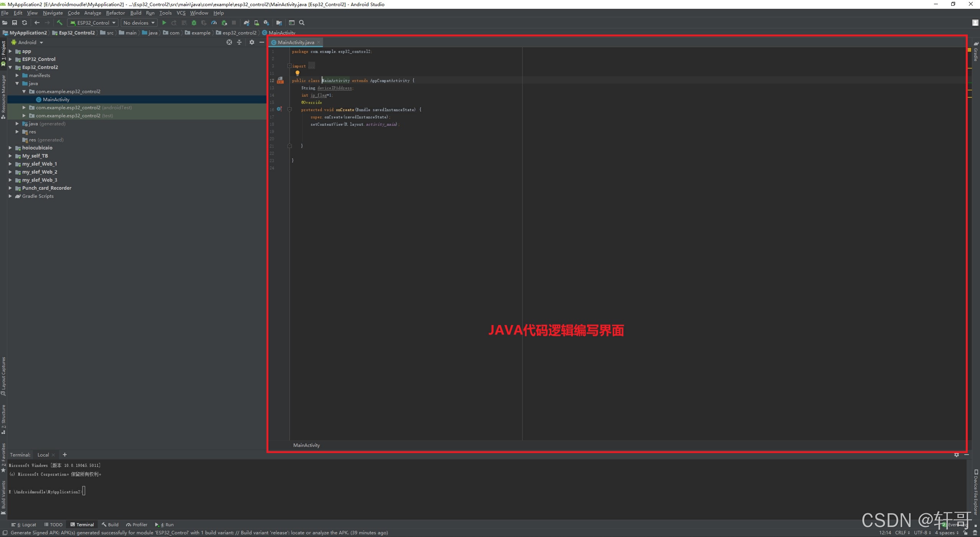Click the Sync Project with Gradle icon
The image size is (980, 537).
247,23
